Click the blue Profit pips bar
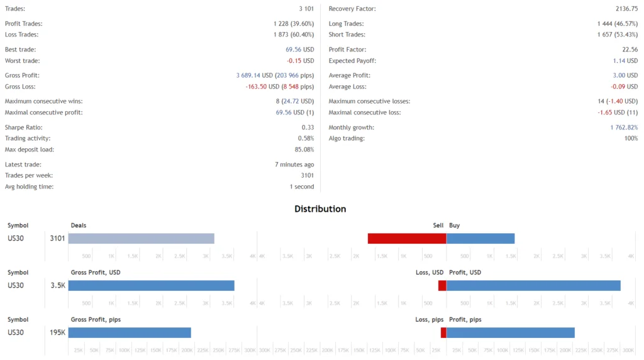This screenshot has width=644, height=360. click(511, 333)
